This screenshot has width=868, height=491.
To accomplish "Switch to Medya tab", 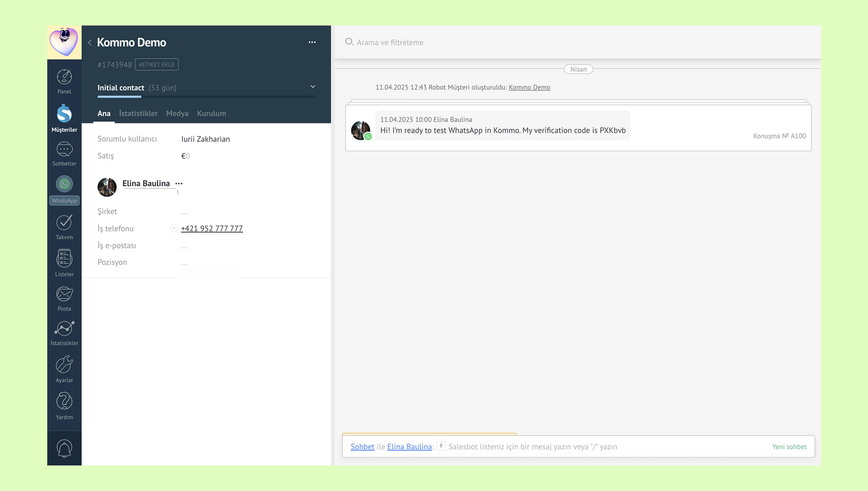I will [x=177, y=113].
